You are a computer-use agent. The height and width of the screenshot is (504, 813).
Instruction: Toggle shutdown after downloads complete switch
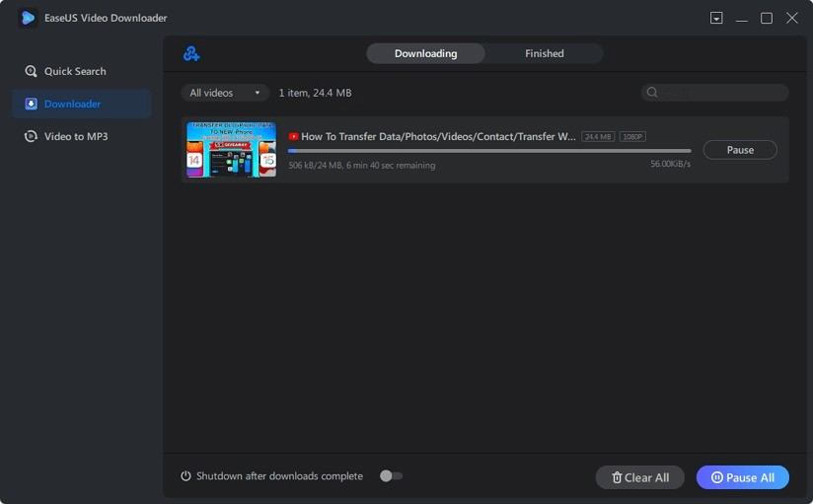(x=391, y=476)
